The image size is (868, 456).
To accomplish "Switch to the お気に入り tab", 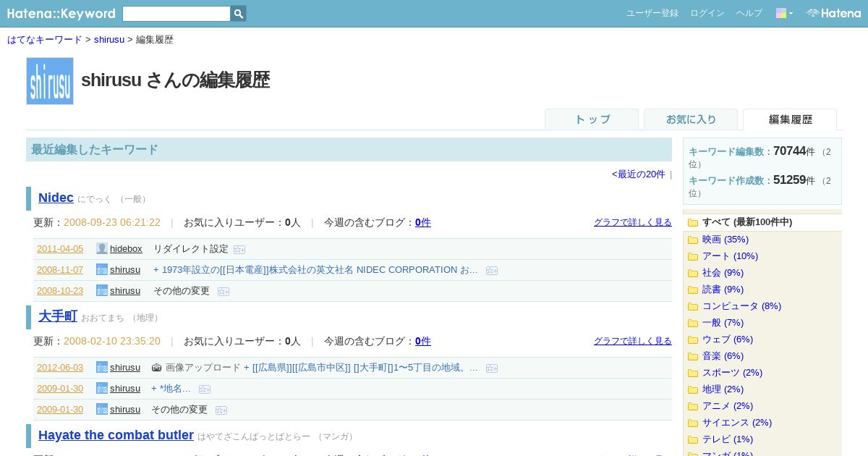I will point(691,119).
